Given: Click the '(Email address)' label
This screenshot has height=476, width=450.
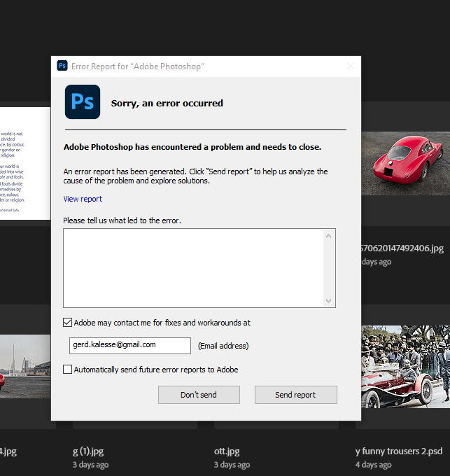Looking at the screenshot, I should (223, 346).
